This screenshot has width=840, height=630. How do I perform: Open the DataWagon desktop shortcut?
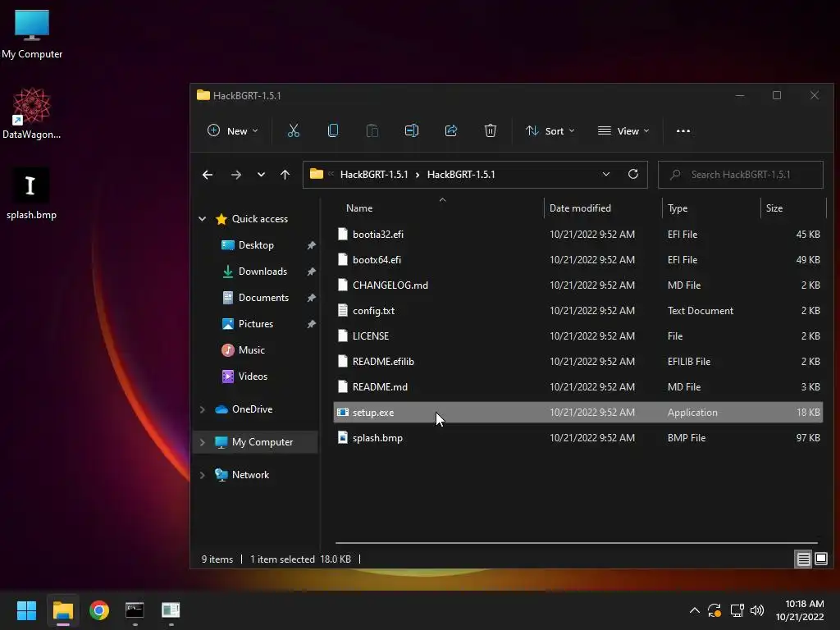pos(32,113)
